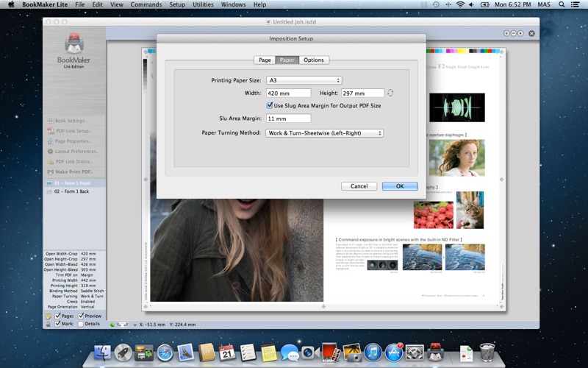This screenshot has width=588, height=368.
Task: Click the BookMaker icon in the Dock
Action: pyautogui.click(x=436, y=353)
